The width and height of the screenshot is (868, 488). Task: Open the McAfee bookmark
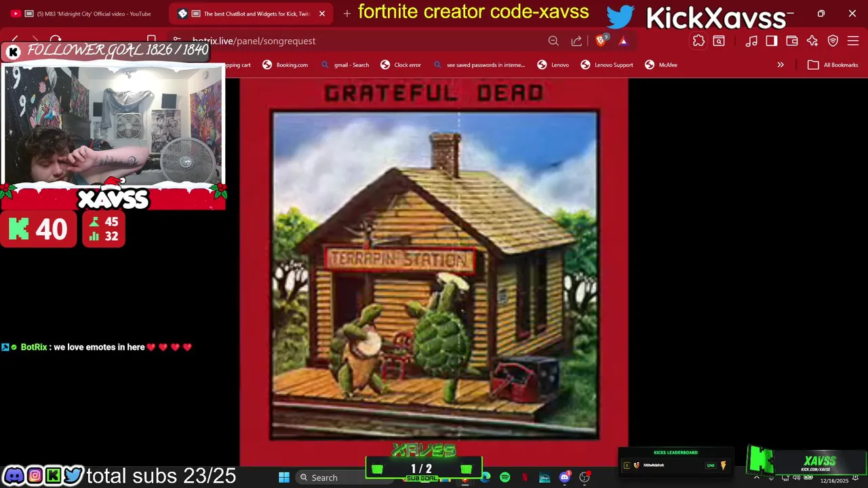661,65
